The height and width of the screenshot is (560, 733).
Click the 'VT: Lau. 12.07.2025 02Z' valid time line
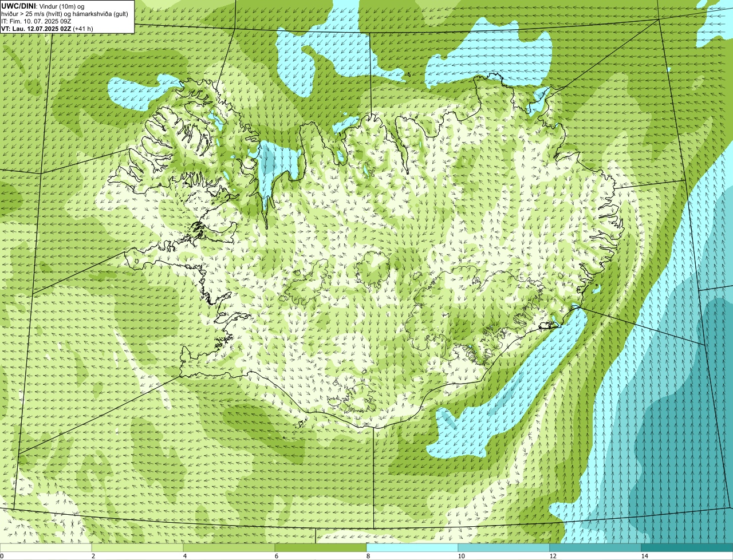[36, 29]
